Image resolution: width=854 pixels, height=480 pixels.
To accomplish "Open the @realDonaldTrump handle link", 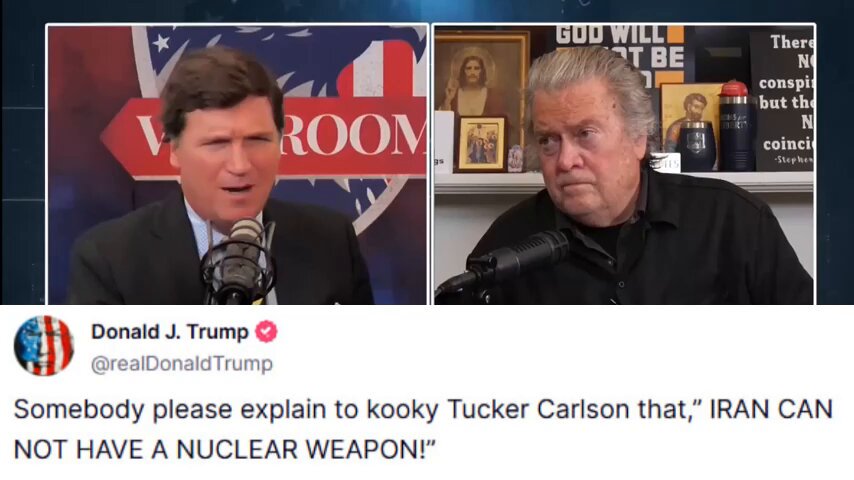I will (181, 363).
